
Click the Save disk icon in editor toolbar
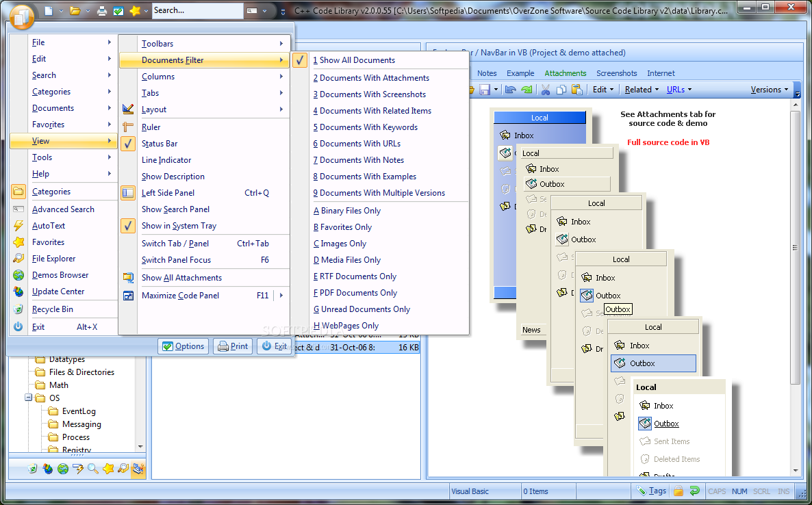click(x=485, y=90)
